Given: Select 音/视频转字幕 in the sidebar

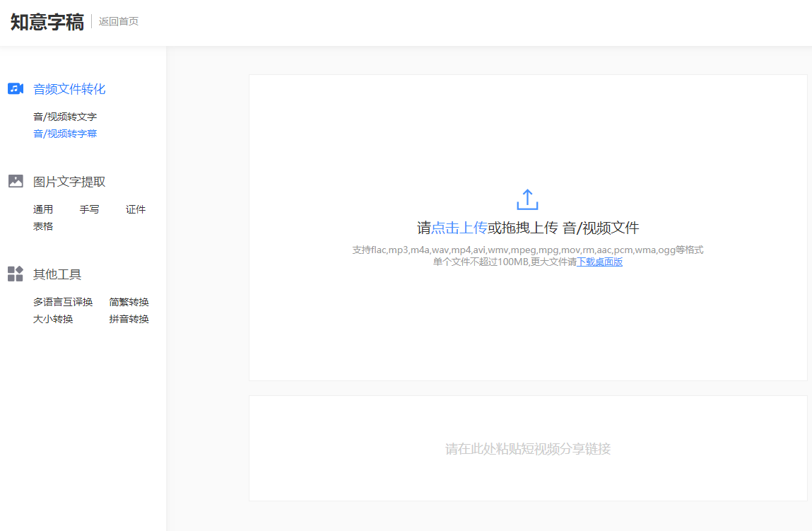Looking at the screenshot, I should (64, 133).
